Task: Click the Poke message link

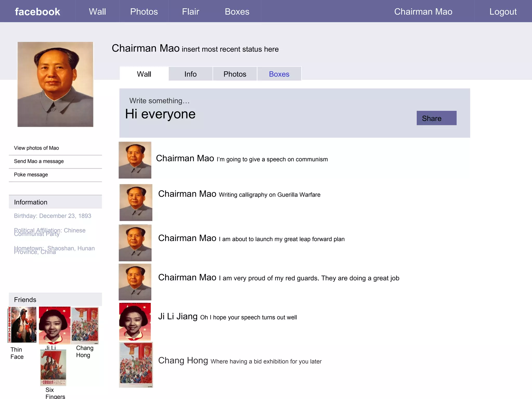Action: pyautogui.click(x=31, y=175)
